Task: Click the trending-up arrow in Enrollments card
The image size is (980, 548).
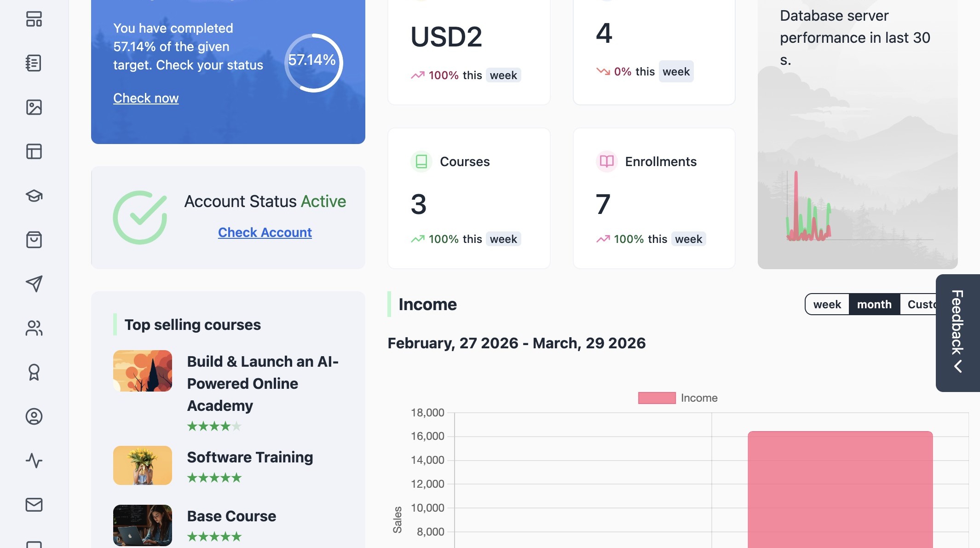Action: pyautogui.click(x=603, y=239)
